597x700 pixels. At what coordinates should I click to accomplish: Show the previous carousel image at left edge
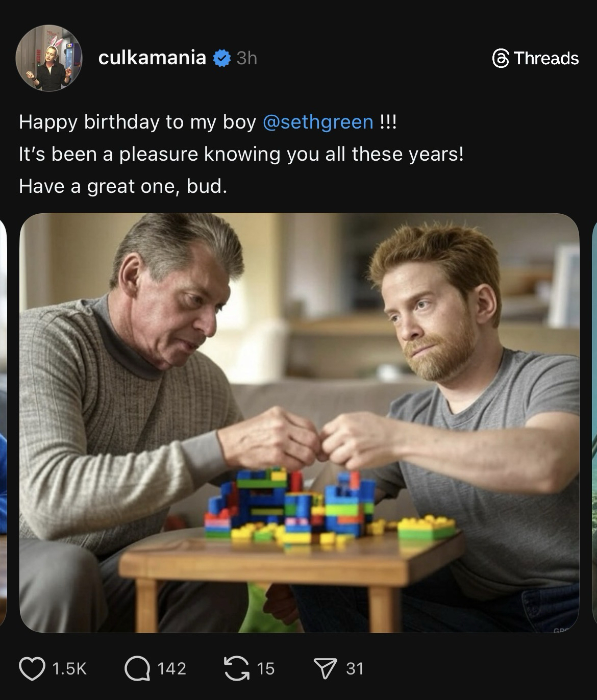(x=3, y=422)
